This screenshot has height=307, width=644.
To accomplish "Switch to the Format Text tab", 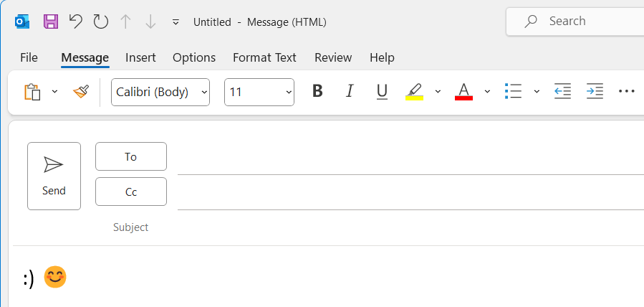I will pos(264,57).
